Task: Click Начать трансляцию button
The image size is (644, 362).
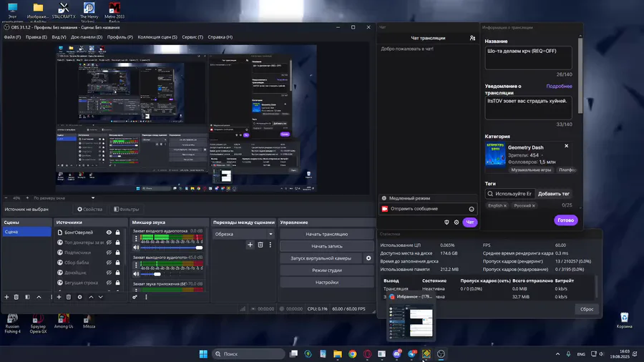Action: (x=326, y=234)
